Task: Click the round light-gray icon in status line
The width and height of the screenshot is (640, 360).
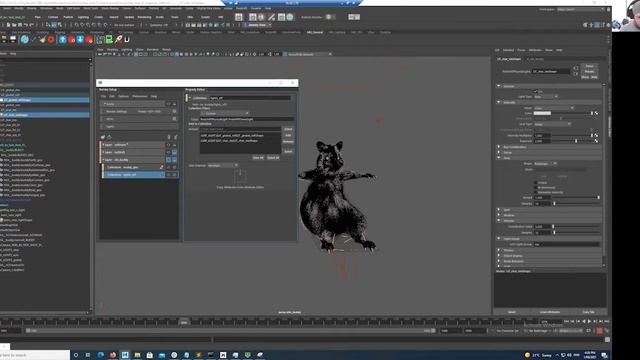Action: 290,17
